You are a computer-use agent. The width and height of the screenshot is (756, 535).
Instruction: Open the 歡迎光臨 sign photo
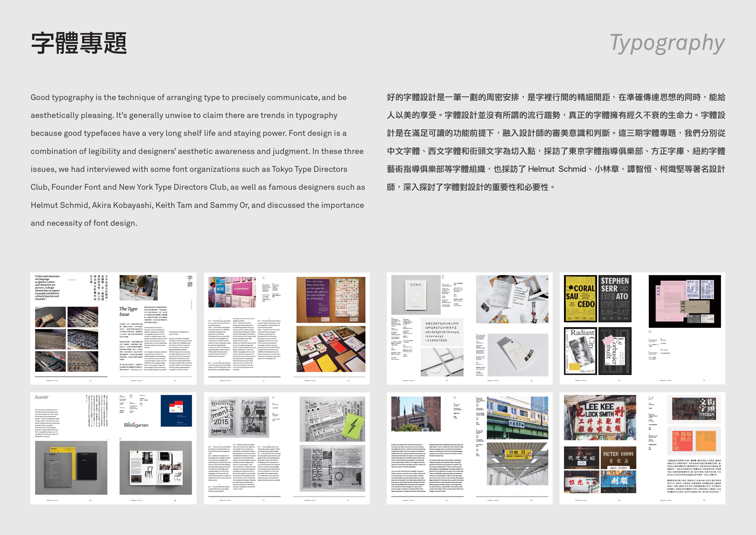pyautogui.click(x=581, y=458)
